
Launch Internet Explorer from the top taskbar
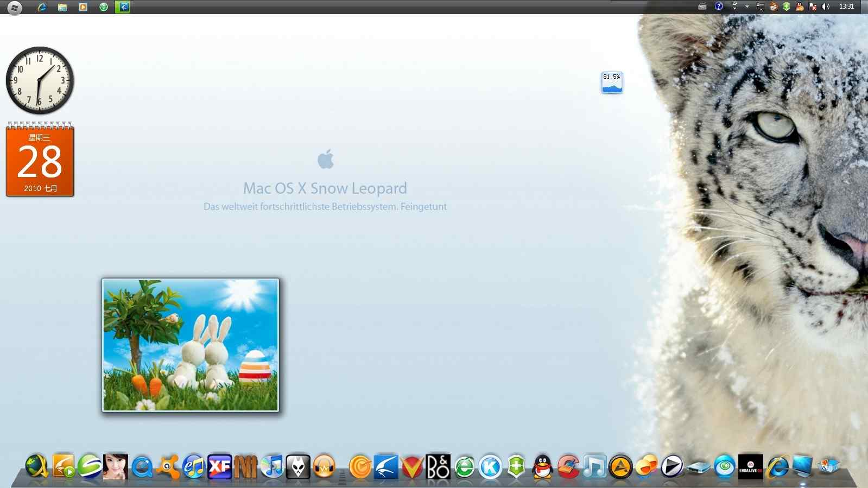click(42, 7)
